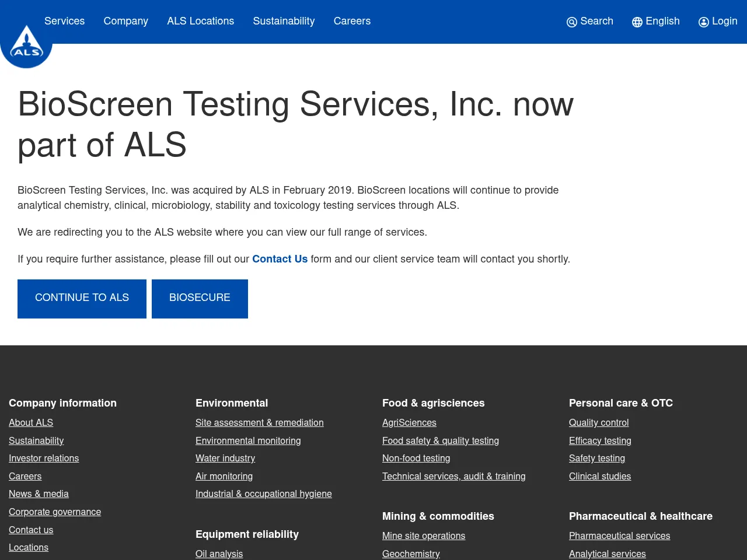The image size is (747, 560).
Task: Click Food safety & quality testing link
Action: tap(441, 442)
